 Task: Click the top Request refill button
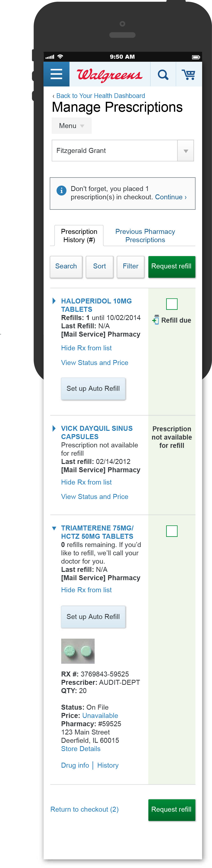coord(172,267)
